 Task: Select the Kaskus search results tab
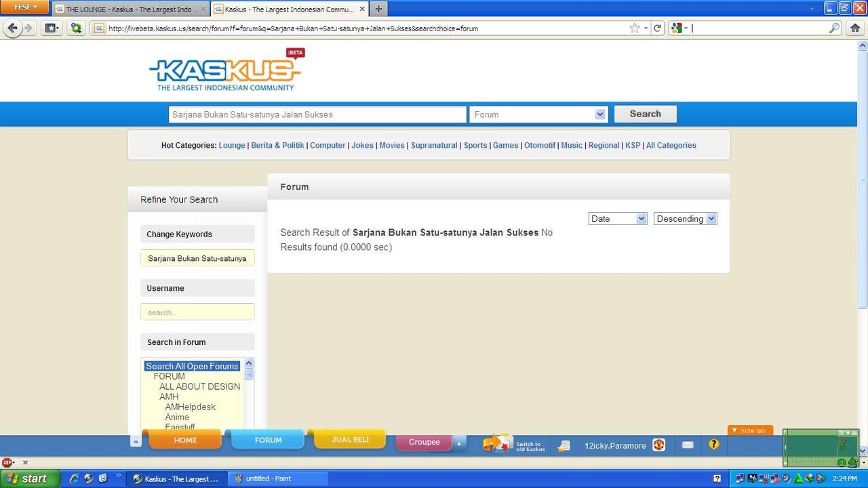click(289, 9)
